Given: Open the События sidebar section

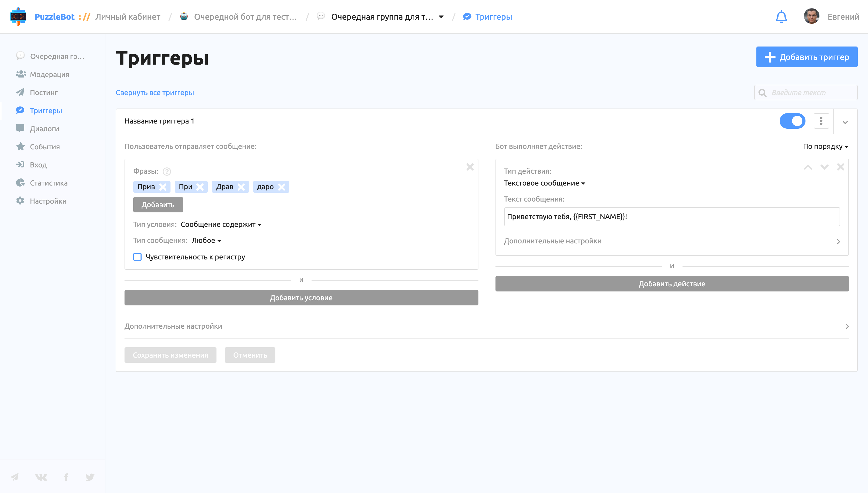Looking at the screenshot, I should coord(38,147).
